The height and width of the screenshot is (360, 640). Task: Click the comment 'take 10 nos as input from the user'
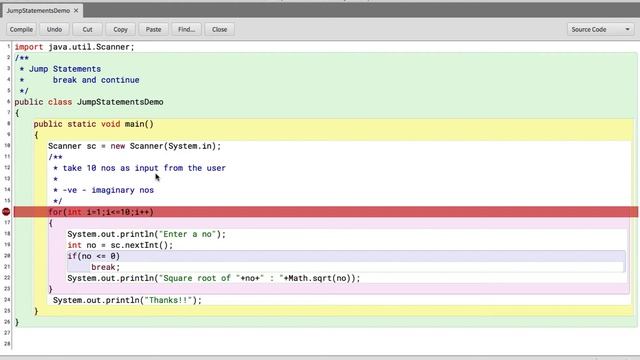pos(144,168)
